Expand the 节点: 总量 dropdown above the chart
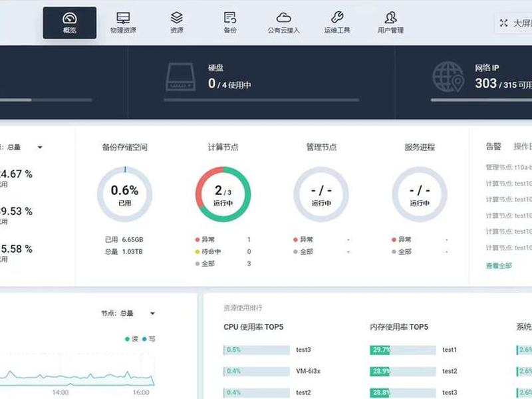Image resolution: width=532 pixels, height=399 pixels. [152, 313]
